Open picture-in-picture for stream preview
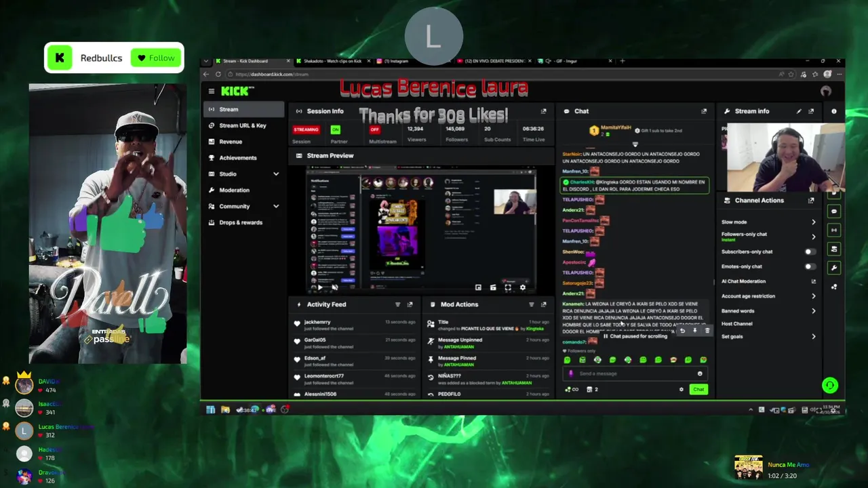This screenshot has width=868, height=488. click(x=478, y=287)
